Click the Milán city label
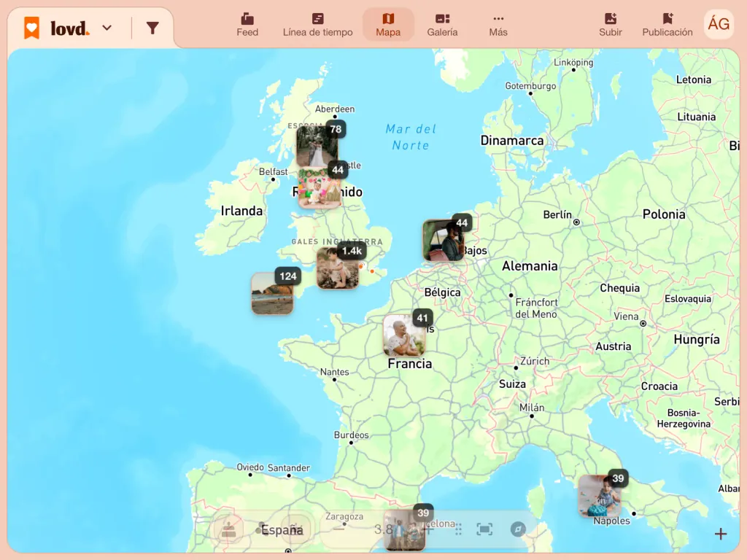 pyautogui.click(x=532, y=408)
